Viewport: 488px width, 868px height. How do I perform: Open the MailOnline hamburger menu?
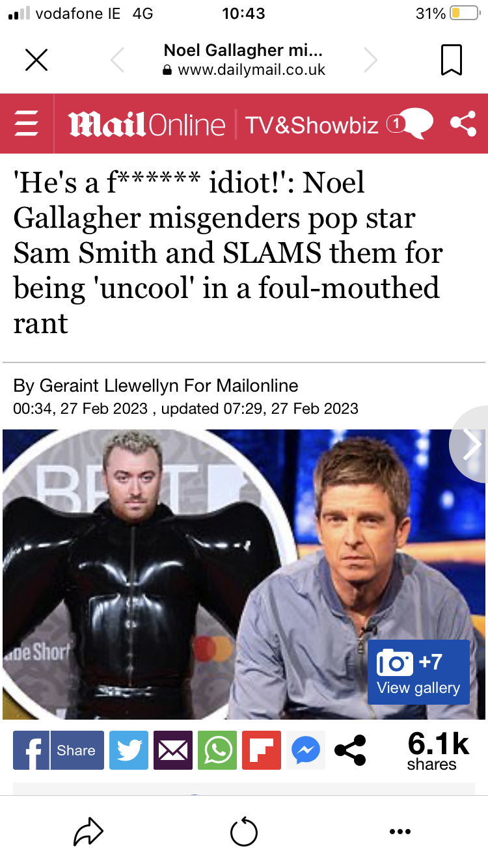coord(26,124)
